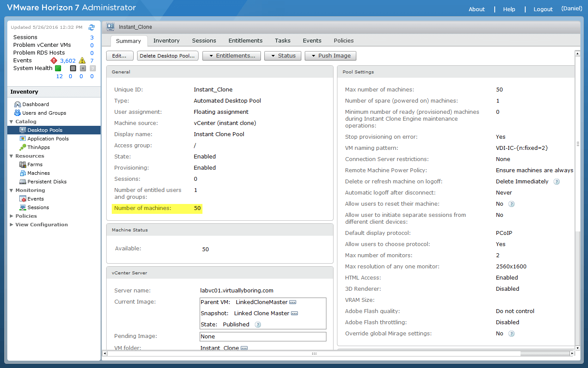Collapse the Resources section
The width and height of the screenshot is (588, 368).
click(x=12, y=156)
